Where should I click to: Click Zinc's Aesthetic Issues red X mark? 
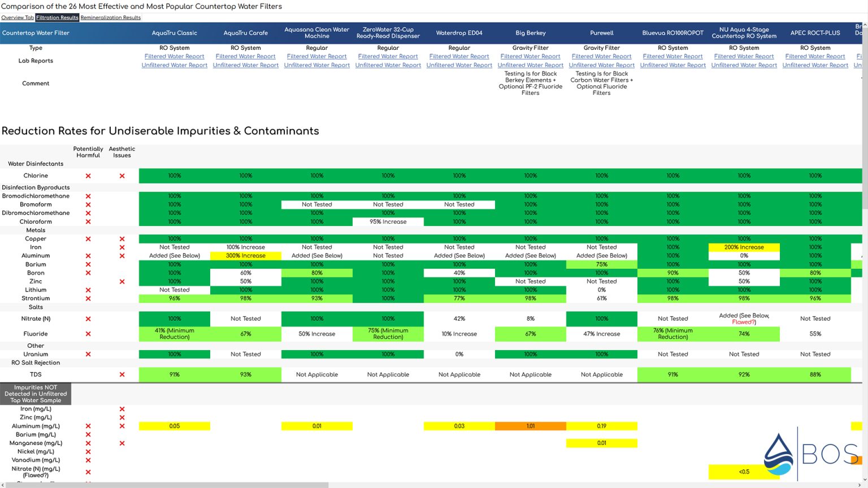click(x=122, y=281)
